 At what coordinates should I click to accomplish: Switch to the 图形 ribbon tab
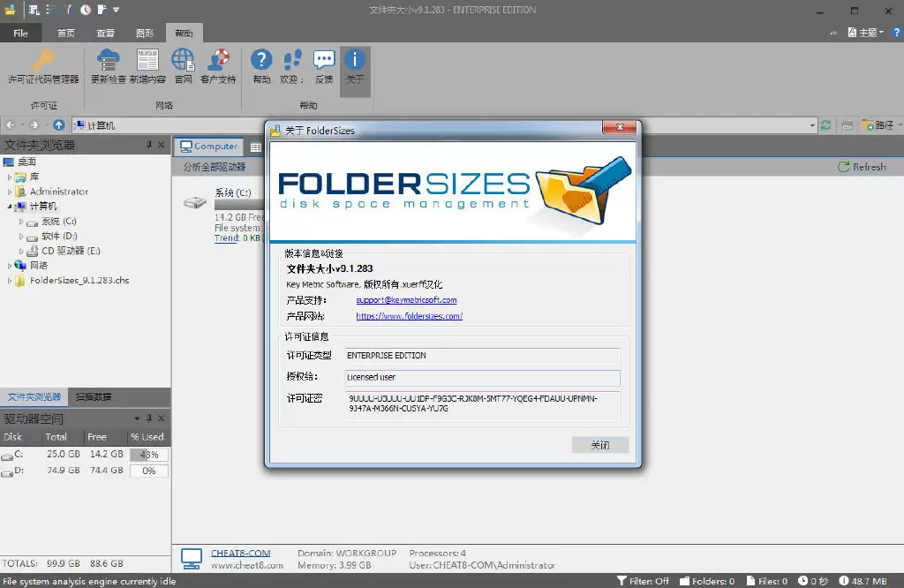145,33
